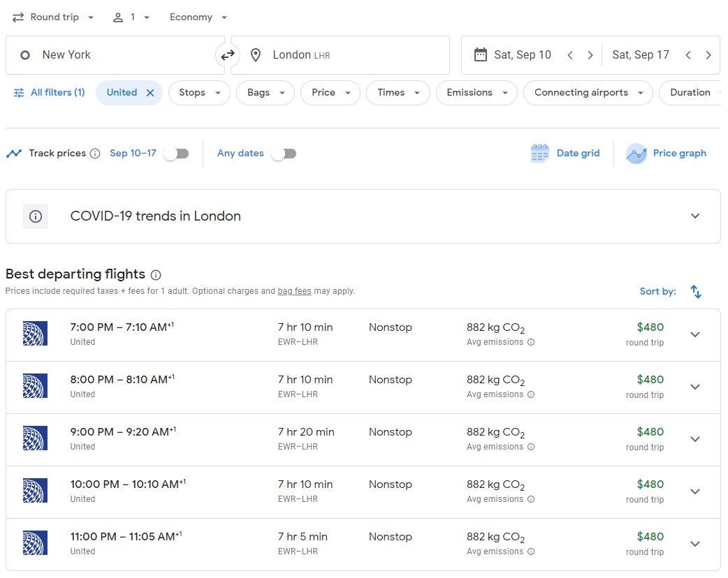Go to next departure date after Sep 10
Screen dimensions: 728x578
click(x=590, y=55)
